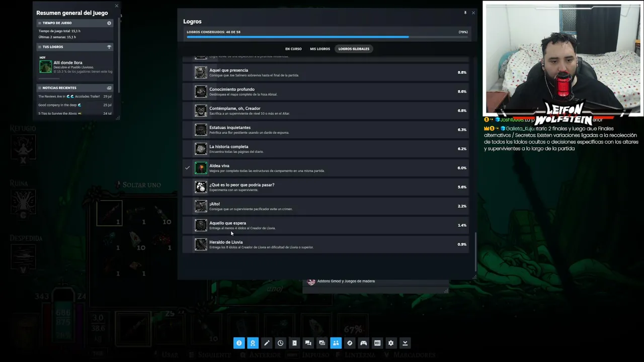Open the clock icon in overlay toolbar
The width and height of the screenshot is (644, 362).
click(x=280, y=343)
